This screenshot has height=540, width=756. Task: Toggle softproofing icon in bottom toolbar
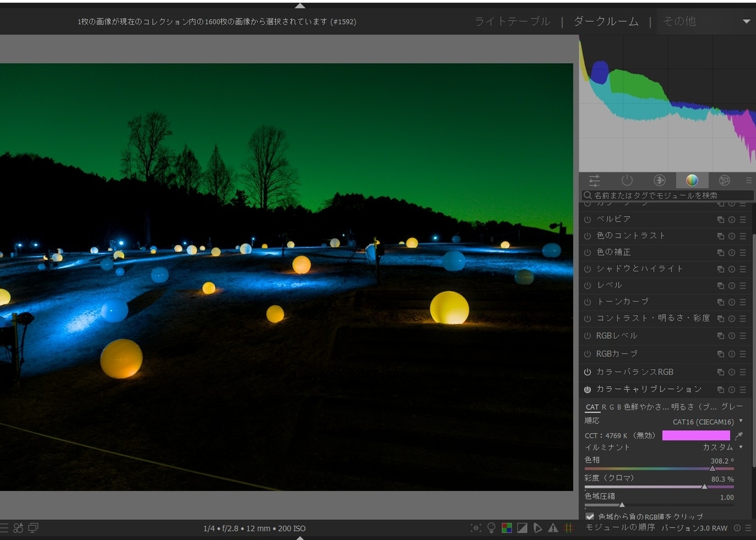point(537,528)
